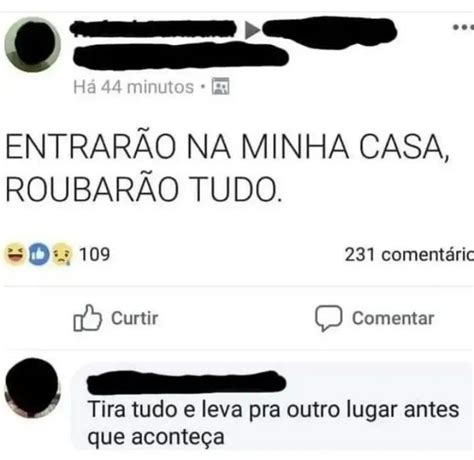Screen dimensions: 474x460
Task: Click the sad reaction emoji
Action: tap(62, 254)
